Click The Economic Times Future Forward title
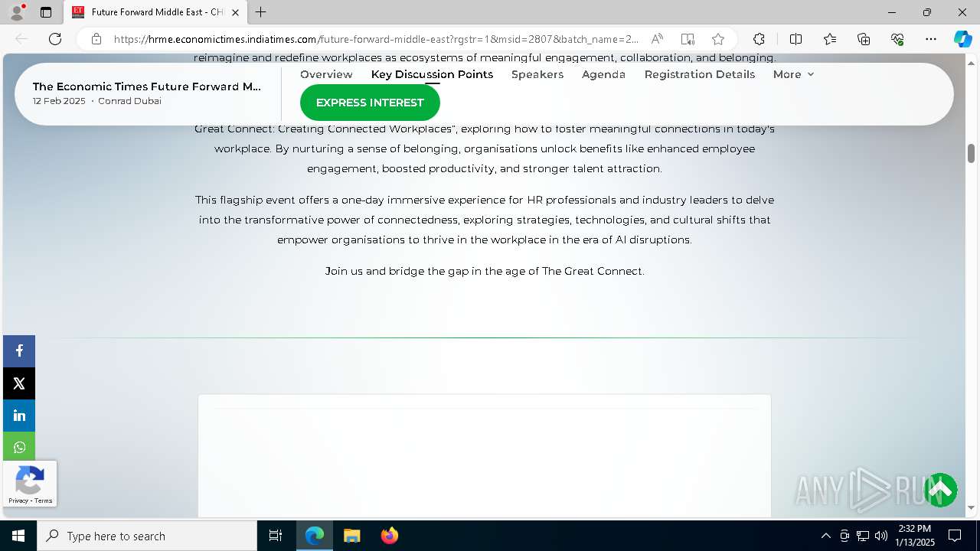The width and height of the screenshot is (980, 551). tap(147, 86)
